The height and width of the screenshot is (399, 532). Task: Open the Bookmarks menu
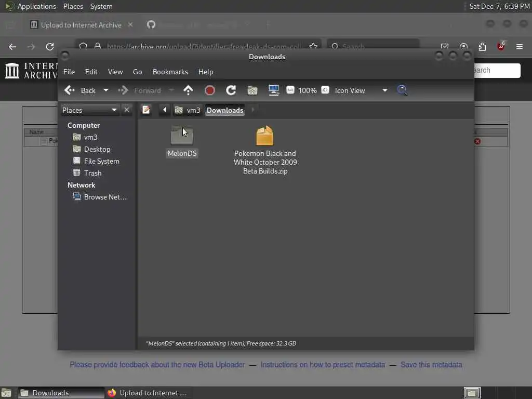tap(170, 72)
